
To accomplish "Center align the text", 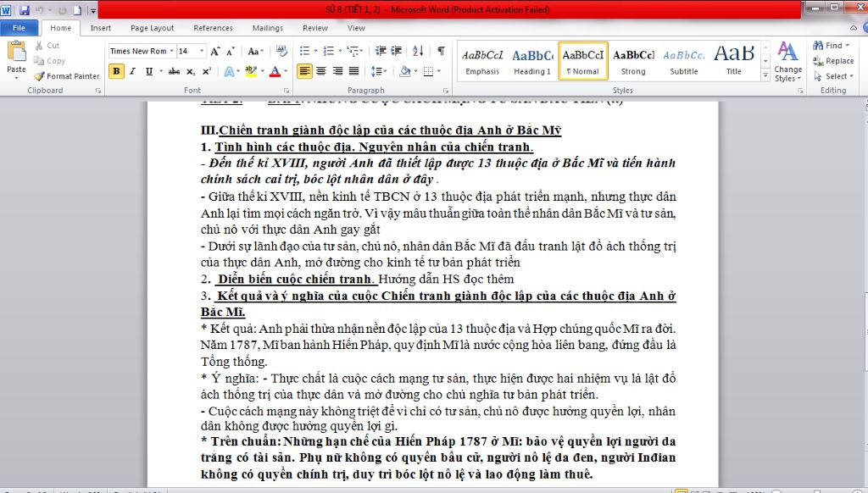I will click(x=321, y=71).
